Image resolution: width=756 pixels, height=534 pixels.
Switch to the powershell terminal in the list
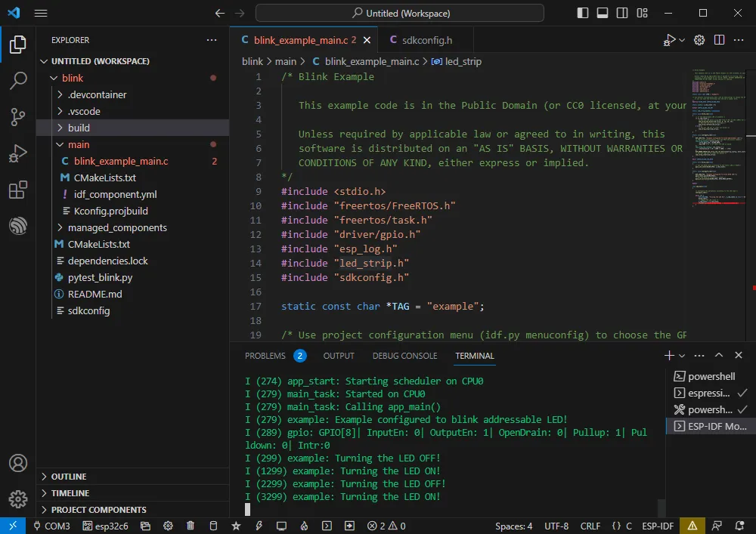click(x=711, y=375)
